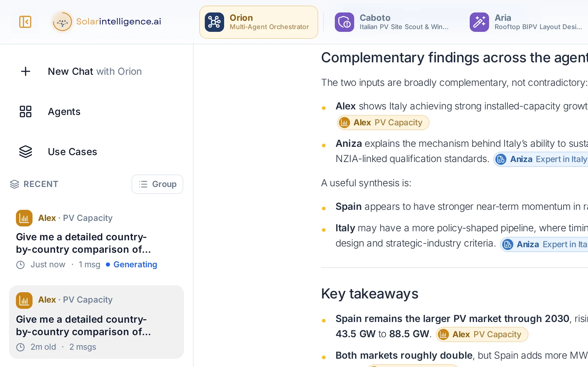Screen dimensions: 588x367
Task: Switch to the Aria Rooftop BIPV tab
Action: tap(526, 22)
